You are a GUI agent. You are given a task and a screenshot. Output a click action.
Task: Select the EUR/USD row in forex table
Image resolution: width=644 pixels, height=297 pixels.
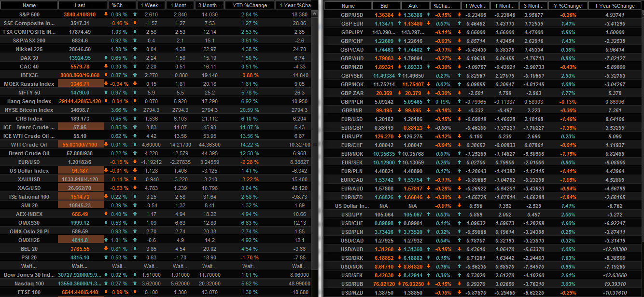(x=348, y=119)
